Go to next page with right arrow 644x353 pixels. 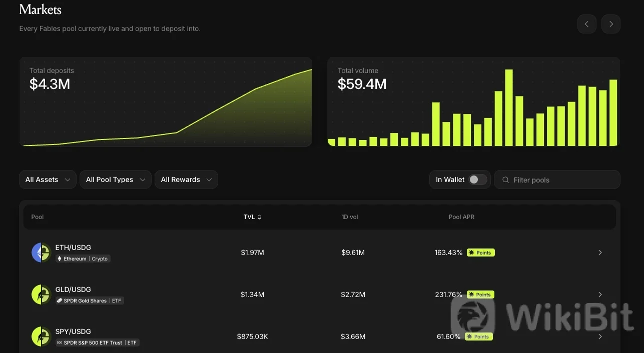tap(611, 24)
